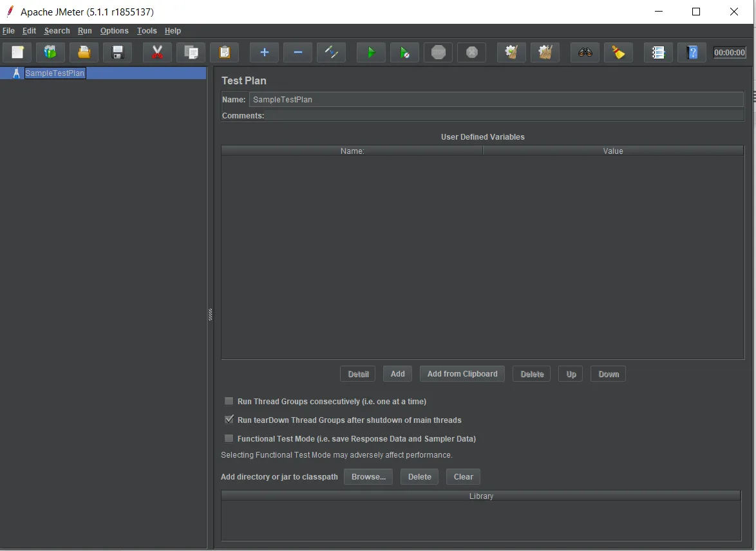Click the Detail button
This screenshot has width=756, height=551.
pos(358,374)
